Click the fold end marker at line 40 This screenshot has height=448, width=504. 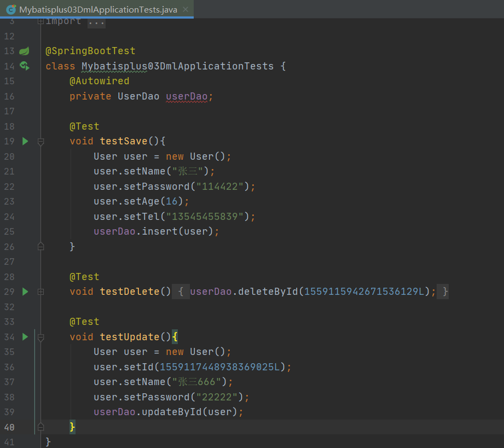40,427
